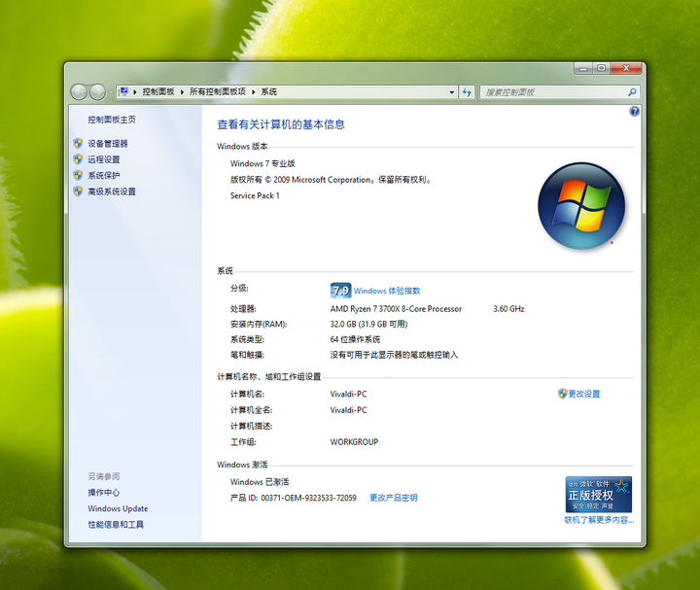Open the blue help question mark icon
Viewport: 700px width, 590px height.
tap(634, 111)
